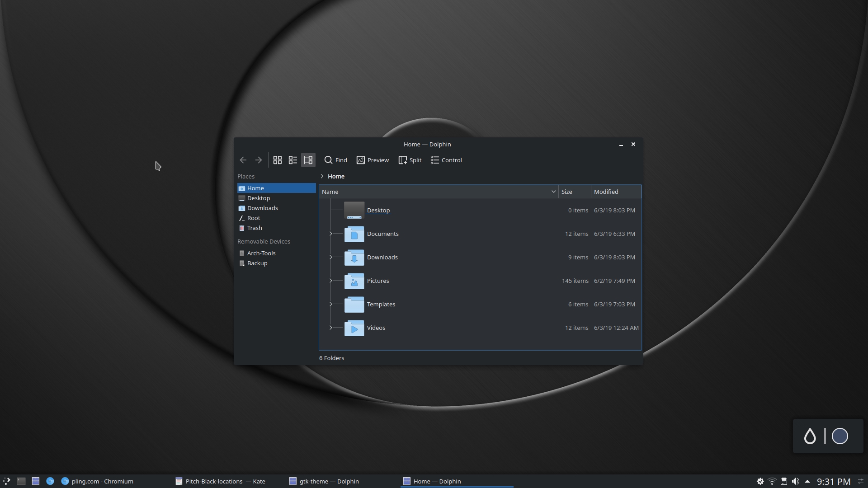Viewport: 868px width, 488px height.
Task: Expand the Documents folder tree
Action: 331,234
